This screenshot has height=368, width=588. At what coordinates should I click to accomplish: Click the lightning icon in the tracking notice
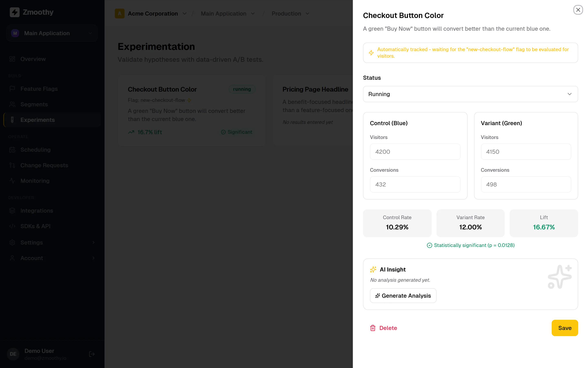coord(371,53)
